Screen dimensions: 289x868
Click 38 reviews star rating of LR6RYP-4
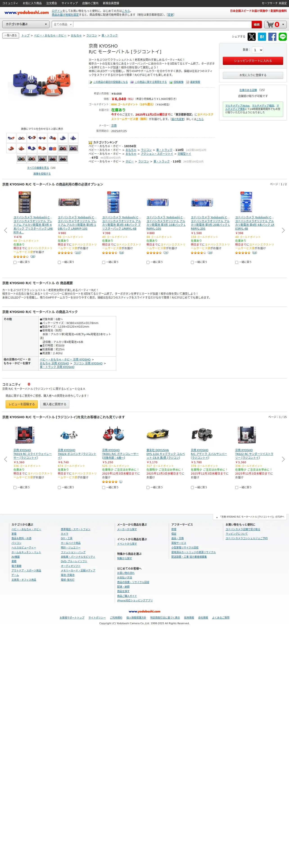[24, 256]
